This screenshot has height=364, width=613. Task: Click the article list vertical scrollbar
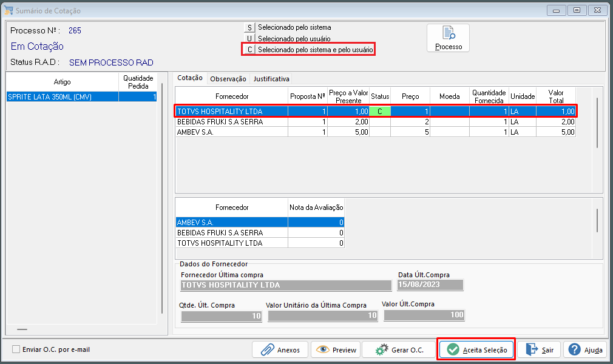[162, 198]
